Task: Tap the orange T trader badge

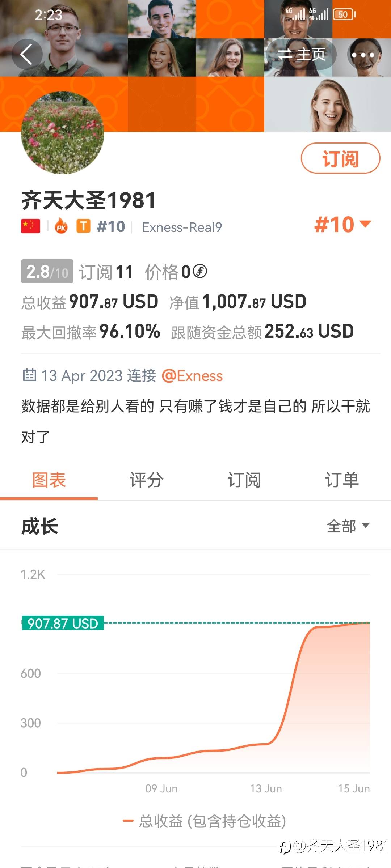Action: click(x=83, y=226)
